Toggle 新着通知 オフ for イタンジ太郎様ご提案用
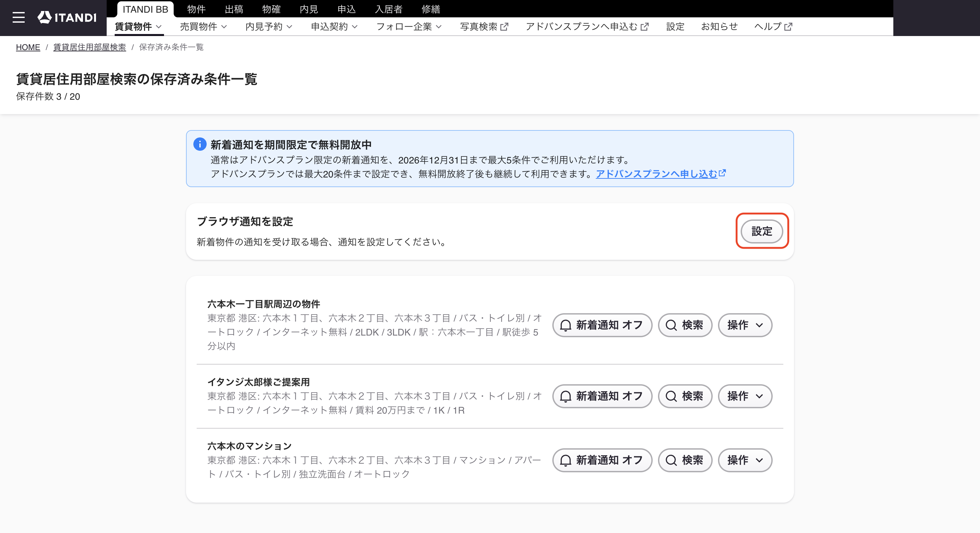The image size is (980, 533). coord(602,396)
